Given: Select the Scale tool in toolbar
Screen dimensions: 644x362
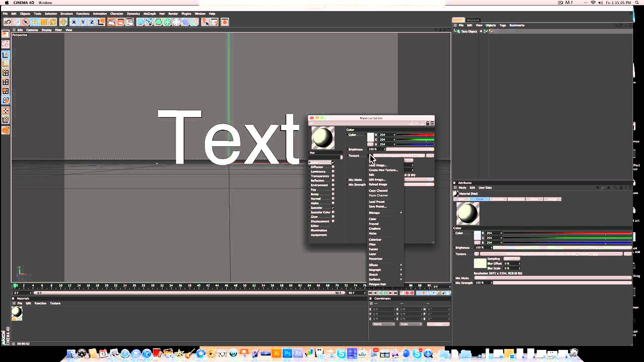Looking at the screenshot, I should pos(44,22).
